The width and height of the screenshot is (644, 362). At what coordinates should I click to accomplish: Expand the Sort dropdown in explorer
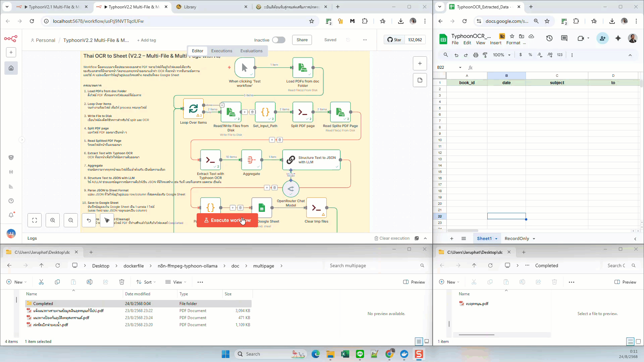click(x=146, y=282)
